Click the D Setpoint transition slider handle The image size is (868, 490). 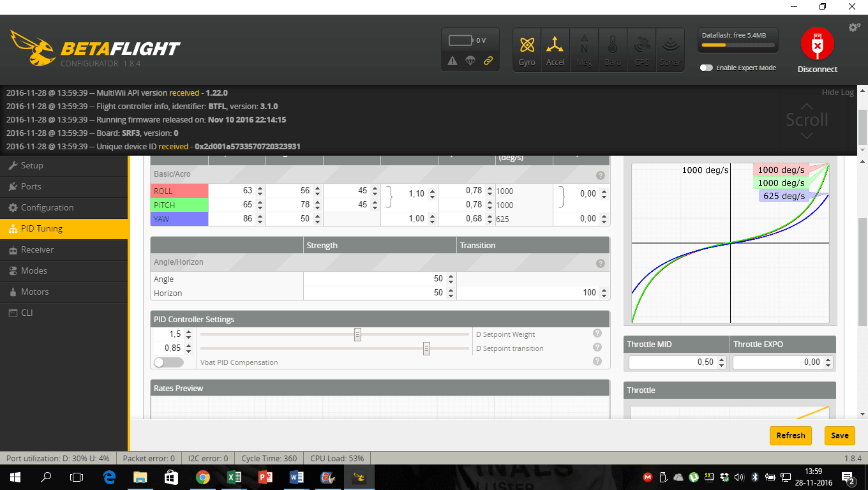tap(426, 348)
